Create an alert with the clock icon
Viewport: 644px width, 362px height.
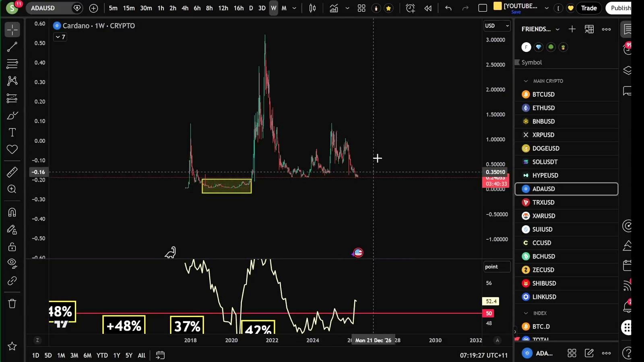pos(410,8)
